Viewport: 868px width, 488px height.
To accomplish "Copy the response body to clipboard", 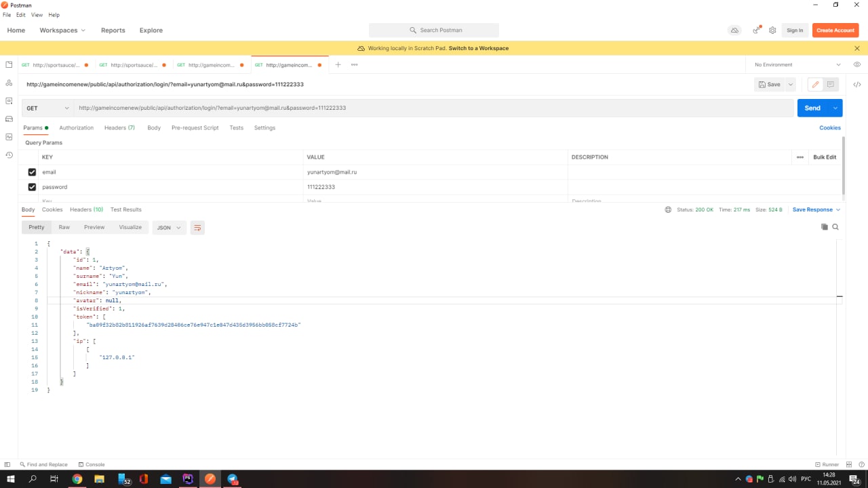I will pos(825,227).
